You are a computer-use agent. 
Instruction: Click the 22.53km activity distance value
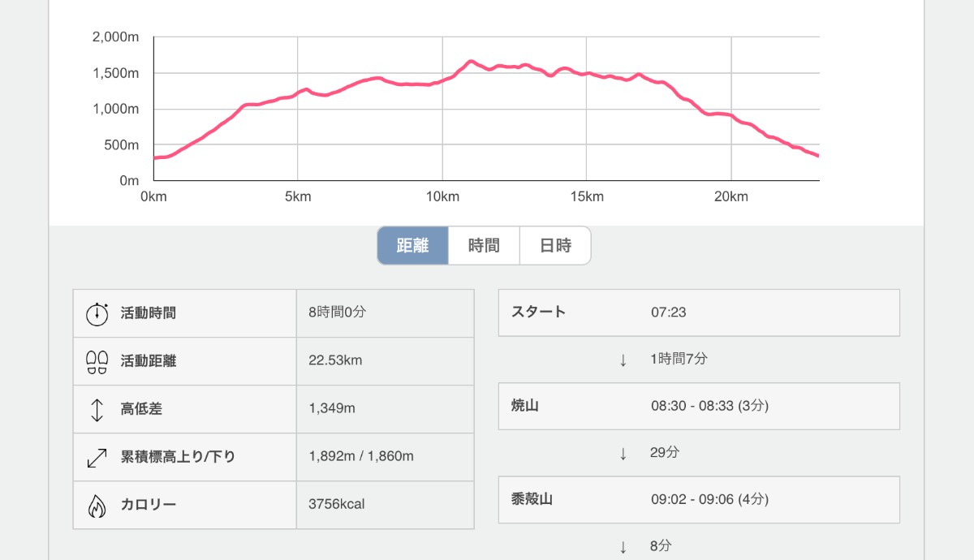point(335,361)
